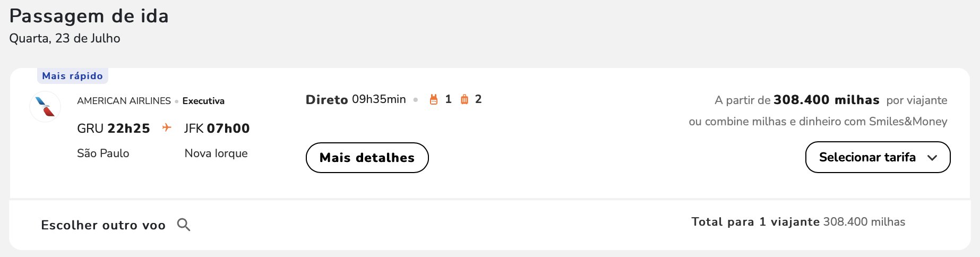
Task: Click the Passagem de ida heading
Action: point(89,16)
